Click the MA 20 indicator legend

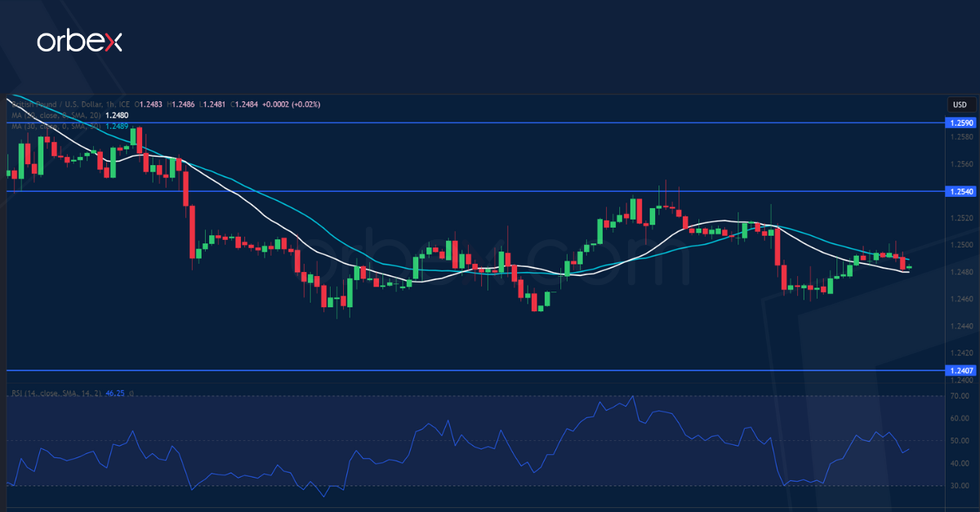tap(56, 115)
